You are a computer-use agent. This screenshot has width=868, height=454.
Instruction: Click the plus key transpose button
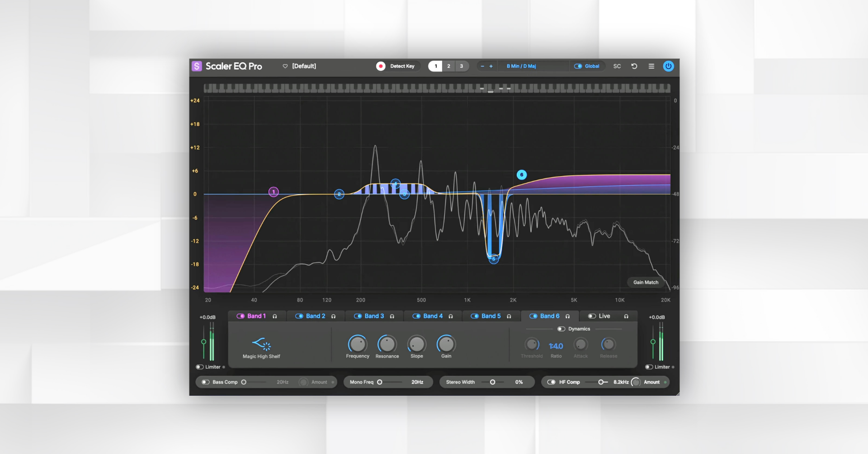click(x=491, y=66)
